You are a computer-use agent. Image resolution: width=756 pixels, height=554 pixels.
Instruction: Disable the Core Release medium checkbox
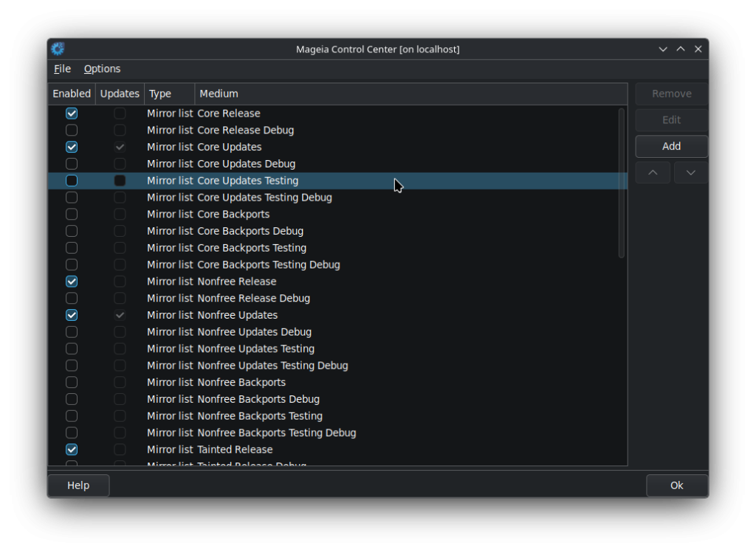(x=72, y=113)
